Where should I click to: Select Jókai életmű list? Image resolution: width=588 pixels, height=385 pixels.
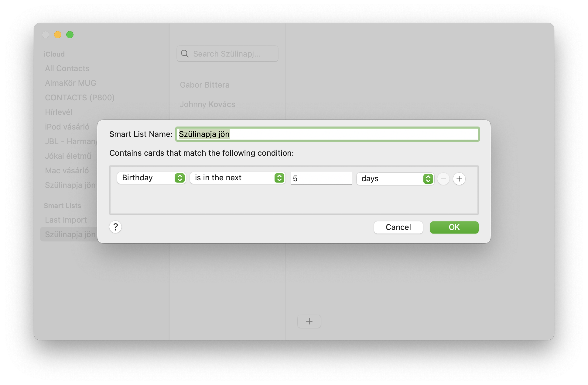coord(68,156)
